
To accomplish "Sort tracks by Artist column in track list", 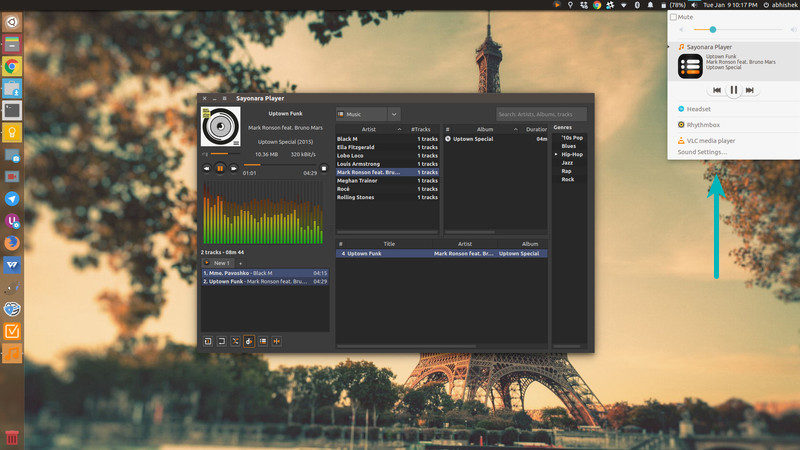I will point(465,244).
